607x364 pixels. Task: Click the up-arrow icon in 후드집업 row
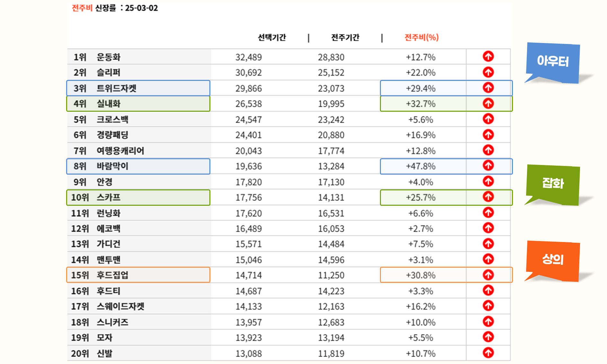point(488,275)
